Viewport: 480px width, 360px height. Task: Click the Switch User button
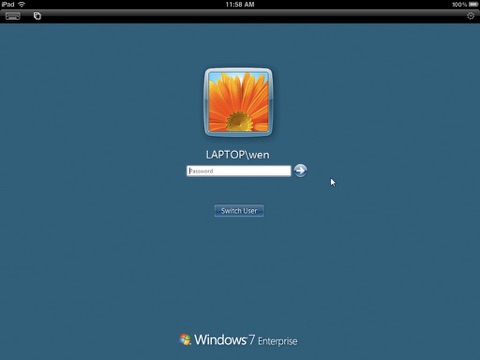coord(239,211)
